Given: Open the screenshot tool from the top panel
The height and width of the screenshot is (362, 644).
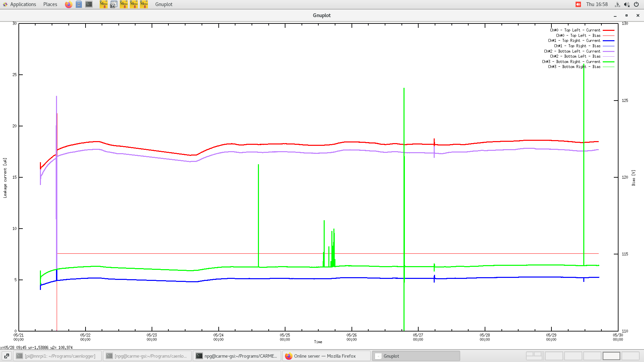Looking at the screenshot, I should coord(114,4).
